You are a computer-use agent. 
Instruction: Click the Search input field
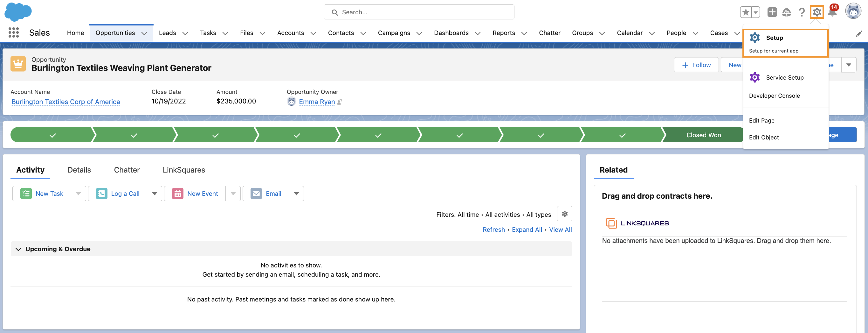[x=419, y=12]
